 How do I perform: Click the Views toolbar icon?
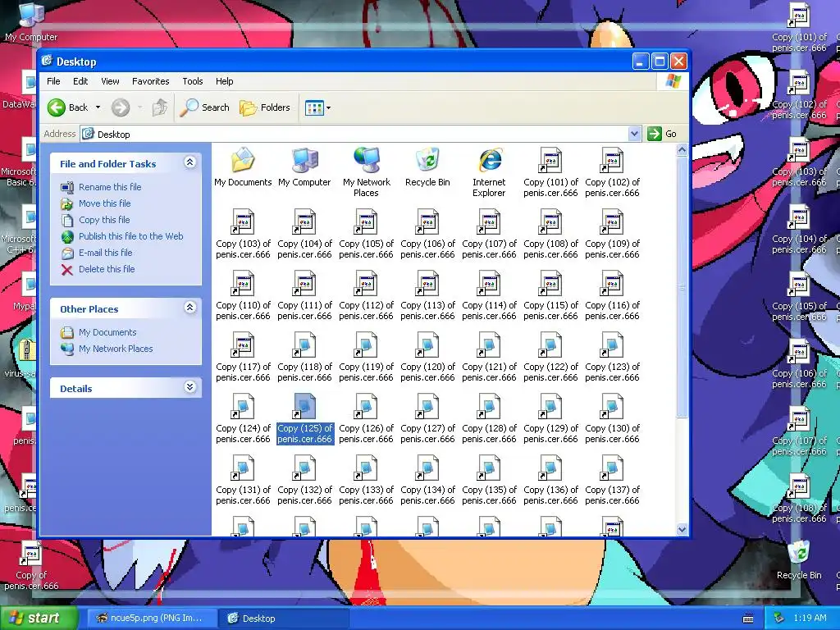(314, 107)
